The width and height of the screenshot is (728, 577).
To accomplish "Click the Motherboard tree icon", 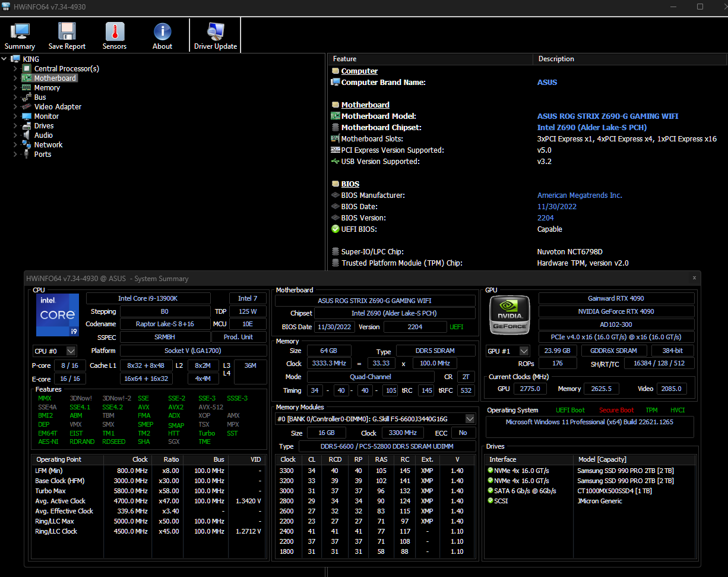I will 27,78.
